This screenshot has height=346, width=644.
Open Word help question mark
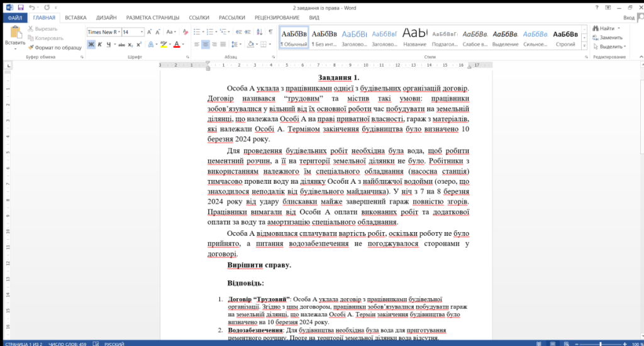tap(597, 8)
